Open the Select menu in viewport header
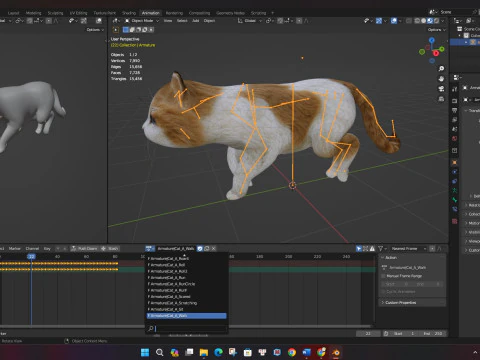480x360 pixels. point(182,21)
